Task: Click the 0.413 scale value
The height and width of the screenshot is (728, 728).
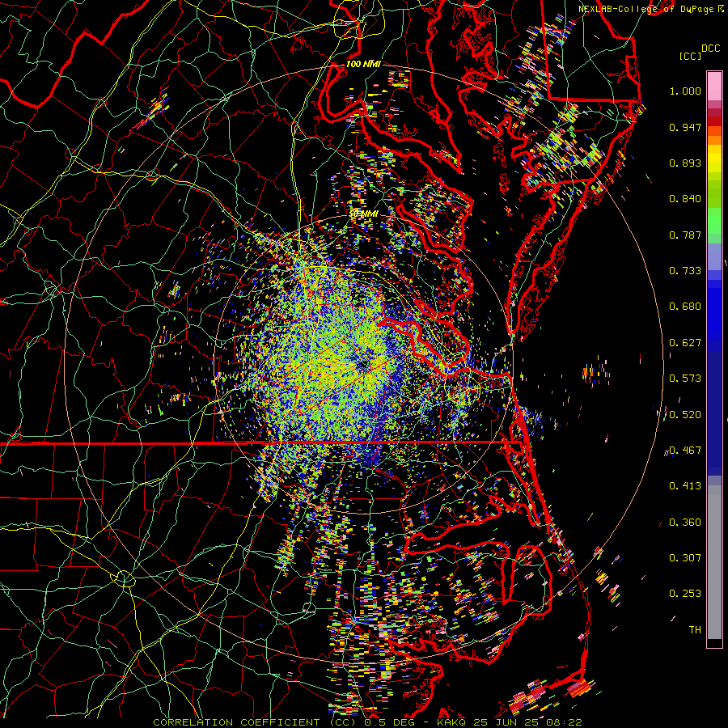Action: coord(685,486)
